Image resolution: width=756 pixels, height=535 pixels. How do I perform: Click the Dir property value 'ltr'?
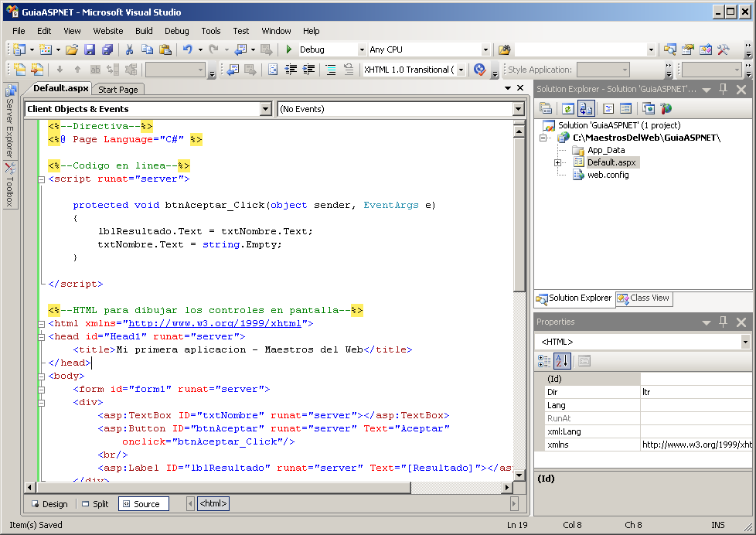click(x=696, y=392)
